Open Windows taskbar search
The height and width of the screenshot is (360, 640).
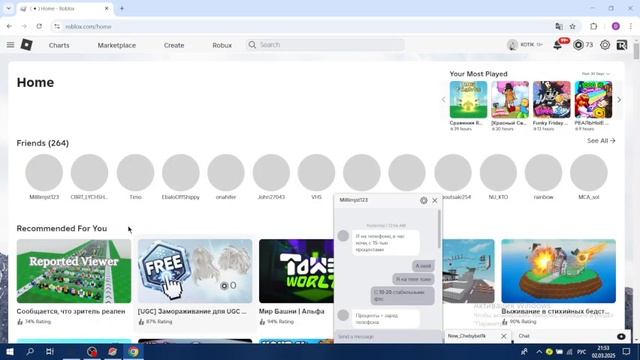point(30,351)
